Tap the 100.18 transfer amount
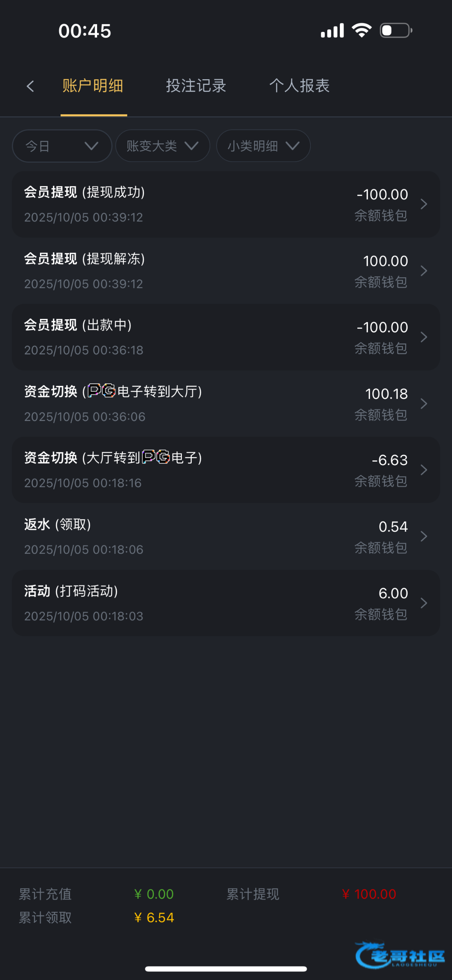 tap(386, 394)
